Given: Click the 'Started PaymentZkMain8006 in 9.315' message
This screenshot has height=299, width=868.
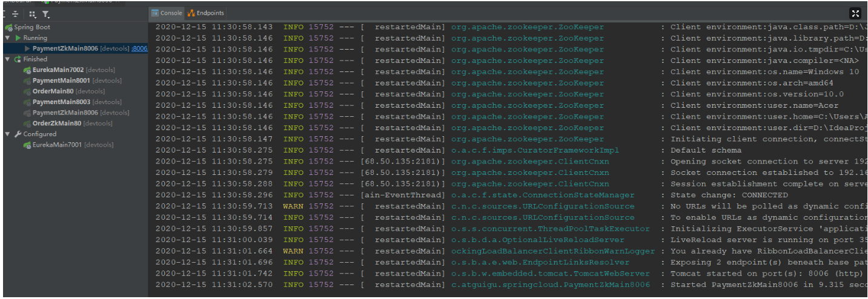Looking at the screenshot, I should pyautogui.click(x=769, y=285).
